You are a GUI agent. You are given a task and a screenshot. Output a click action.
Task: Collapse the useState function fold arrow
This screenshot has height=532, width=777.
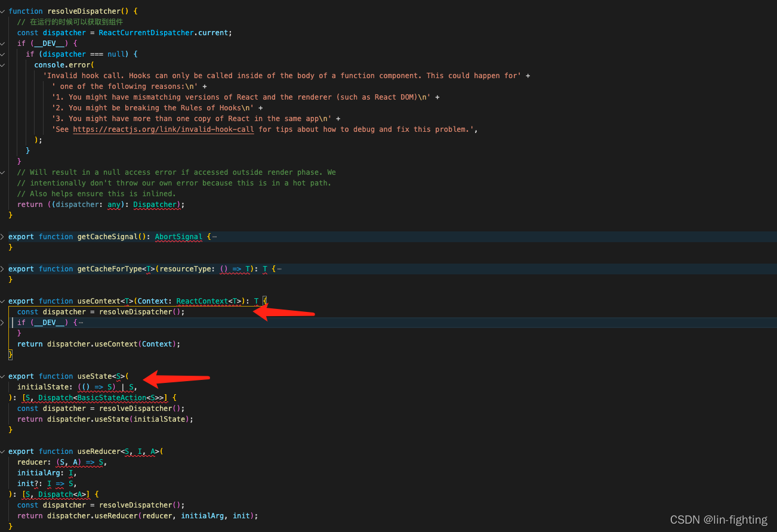click(x=2, y=376)
